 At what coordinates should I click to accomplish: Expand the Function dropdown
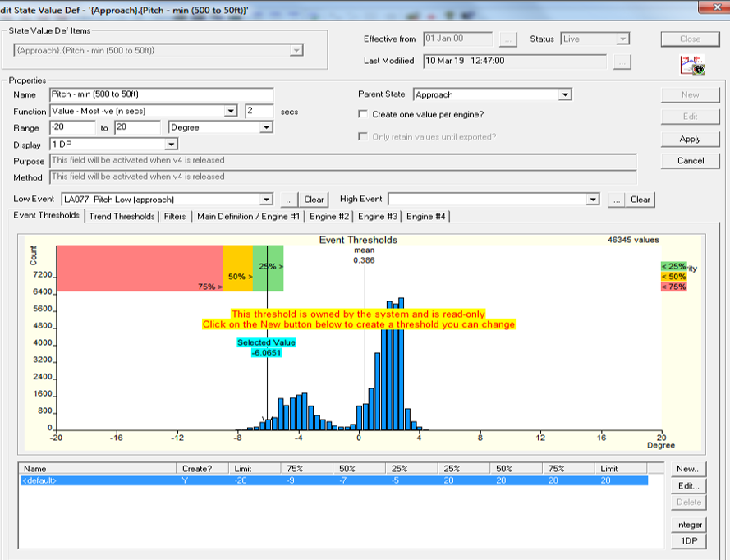point(231,111)
